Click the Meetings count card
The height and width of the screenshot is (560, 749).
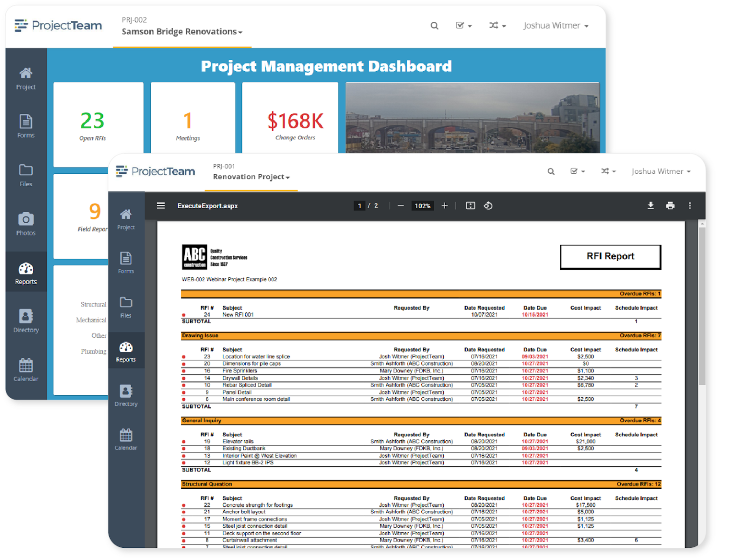[188, 121]
